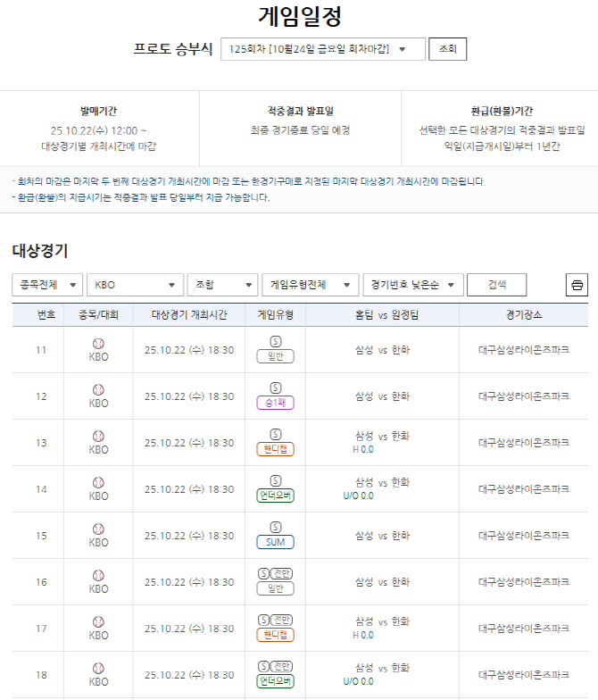Click the 경기장소 column header

(523, 315)
